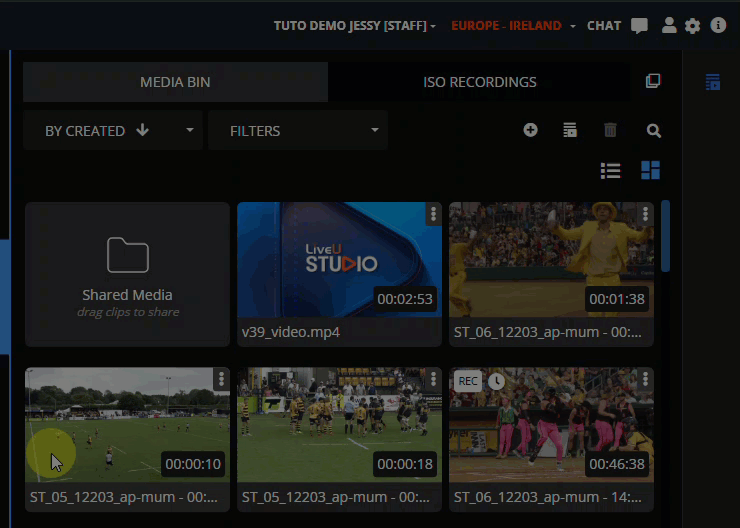Expand the Europe - Ireland region dropdown

coord(573,26)
